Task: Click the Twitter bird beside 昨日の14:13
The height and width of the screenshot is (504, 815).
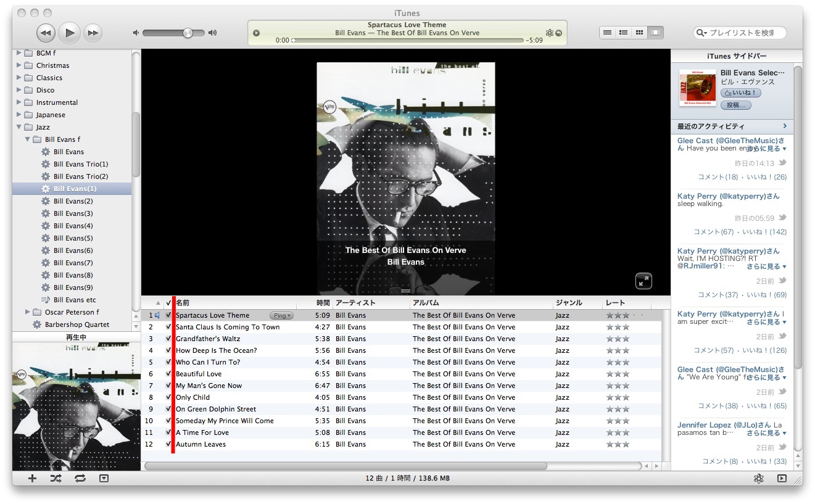Action: (782, 163)
